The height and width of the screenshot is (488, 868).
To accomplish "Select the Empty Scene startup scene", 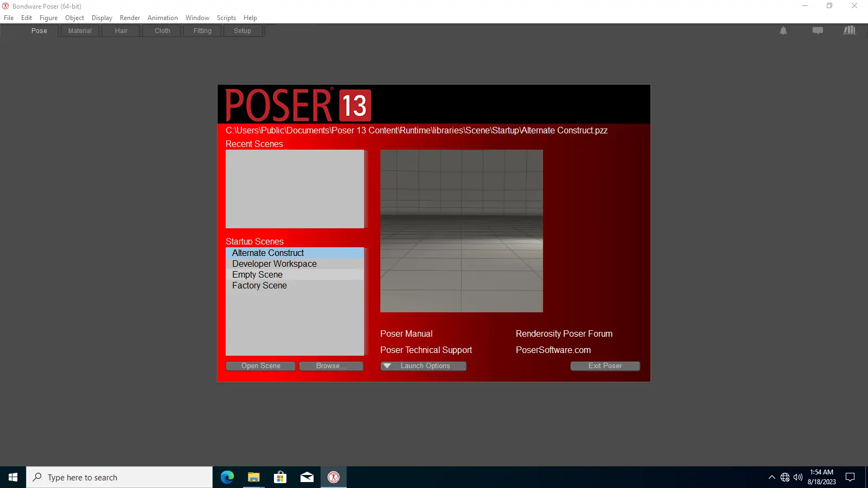I will 295,275.
